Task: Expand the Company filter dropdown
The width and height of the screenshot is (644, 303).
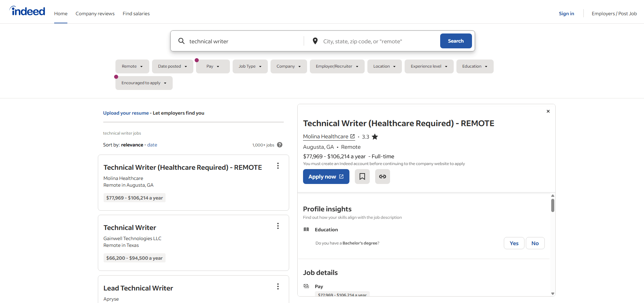Action: tap(289, 66)
